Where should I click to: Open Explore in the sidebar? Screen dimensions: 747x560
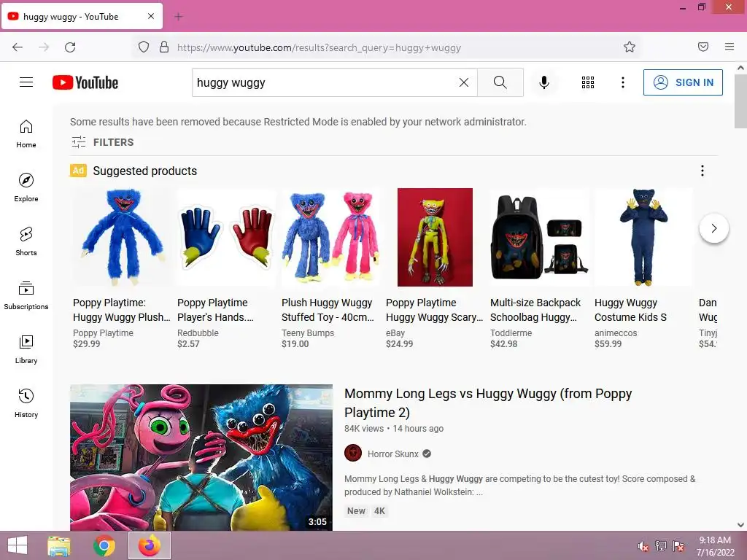26,187
